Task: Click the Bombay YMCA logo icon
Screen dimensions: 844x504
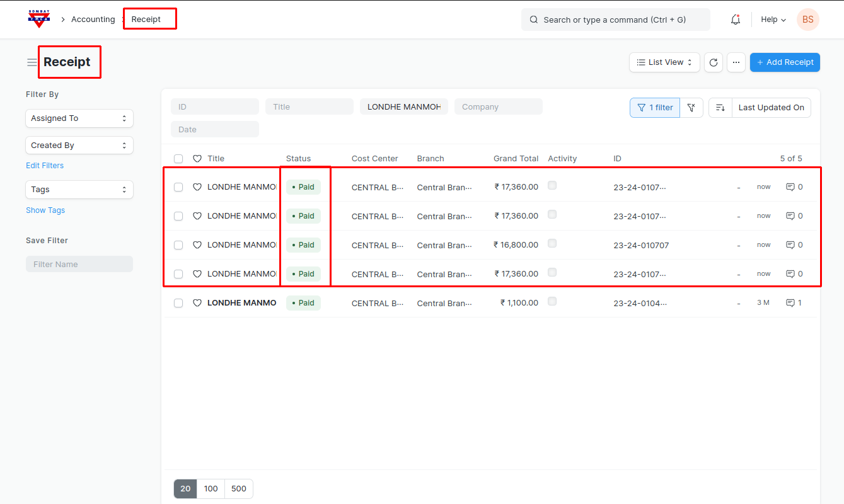Action: pos(39,19)
